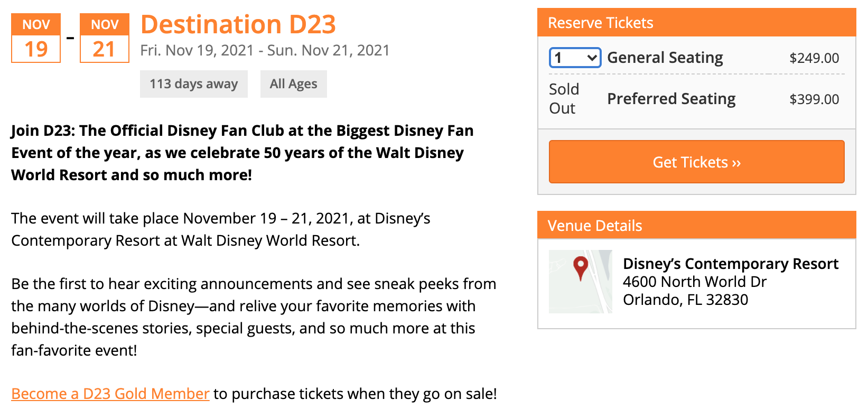Click the Nov 19 start date box
868x409 pixels.
[x=36, y=39]
